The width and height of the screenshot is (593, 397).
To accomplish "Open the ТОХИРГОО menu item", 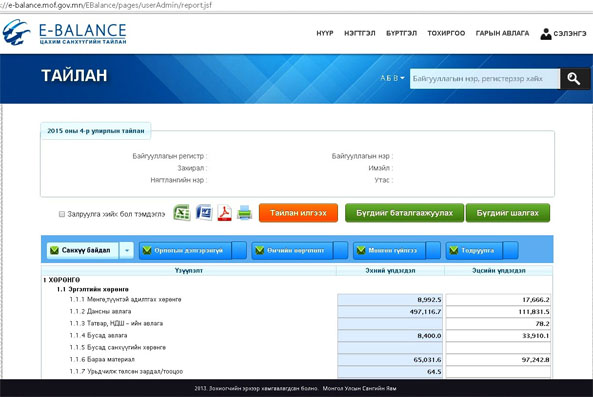I will pyautogui.click(x=446, y=33).
